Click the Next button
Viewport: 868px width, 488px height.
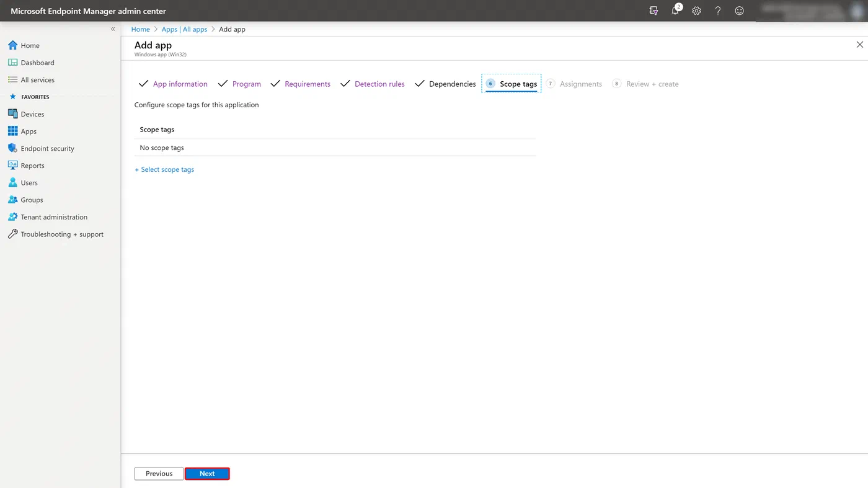[207, 474]
